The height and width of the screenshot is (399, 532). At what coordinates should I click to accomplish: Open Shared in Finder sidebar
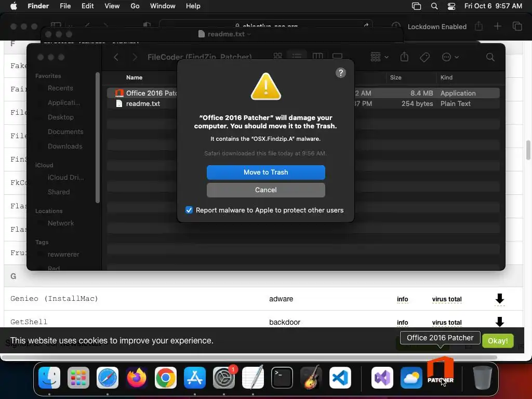pos(58,192)
